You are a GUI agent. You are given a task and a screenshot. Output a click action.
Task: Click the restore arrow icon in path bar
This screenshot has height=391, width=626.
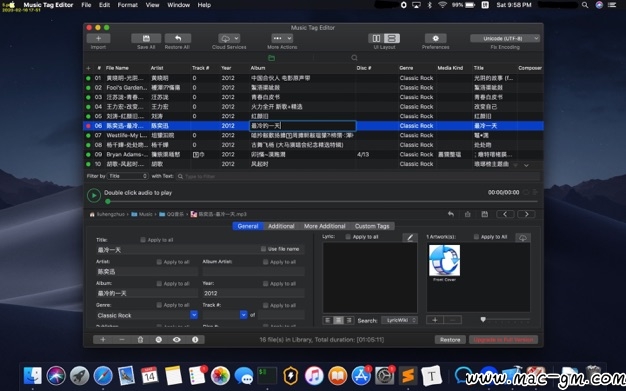[451, 214]
